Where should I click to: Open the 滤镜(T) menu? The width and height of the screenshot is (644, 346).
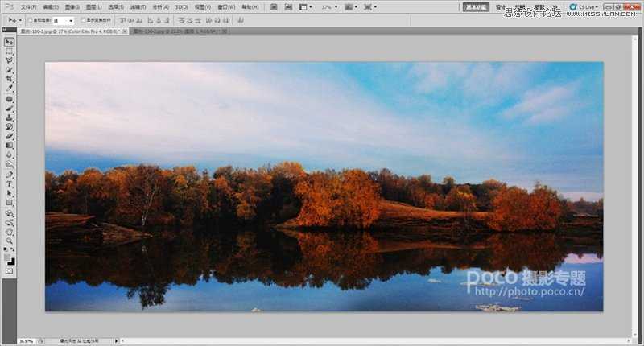coord(138,7)
